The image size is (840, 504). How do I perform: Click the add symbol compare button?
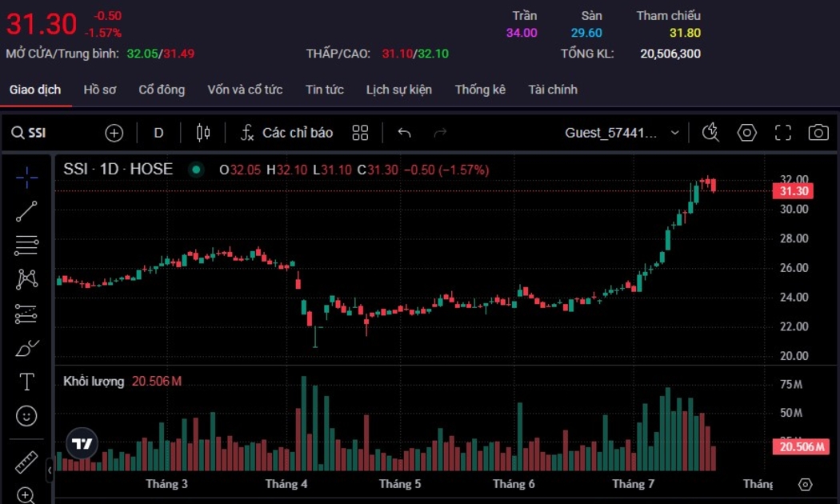coord(114,133)
